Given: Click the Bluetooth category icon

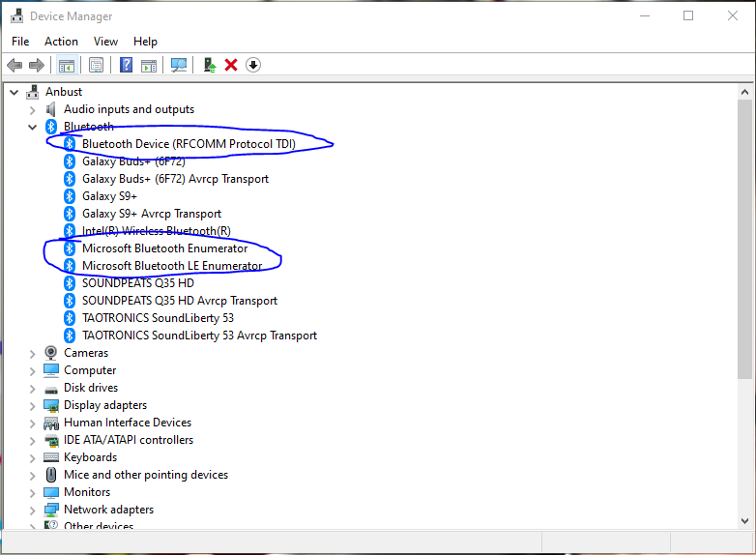Looking at the screenshot, I should click(51, 127).
